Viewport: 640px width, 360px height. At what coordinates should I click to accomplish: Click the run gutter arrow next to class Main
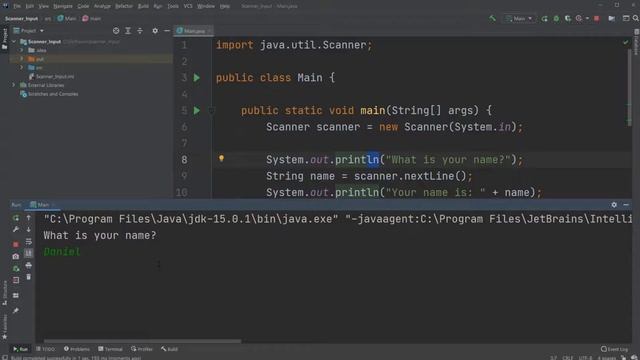[197, 78]
